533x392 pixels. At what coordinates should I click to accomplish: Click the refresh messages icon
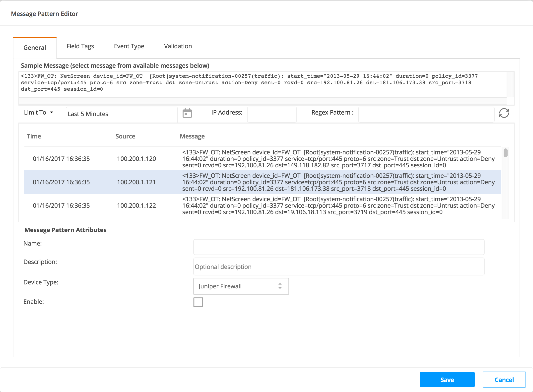pyautogui.click(x=504, y=113)
